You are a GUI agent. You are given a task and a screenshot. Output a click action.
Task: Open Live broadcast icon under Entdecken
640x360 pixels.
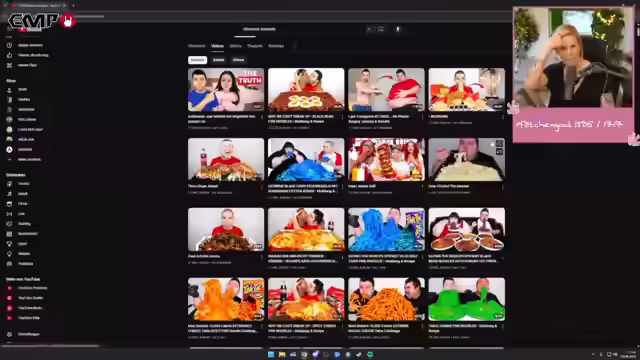(x=9, y=214)
